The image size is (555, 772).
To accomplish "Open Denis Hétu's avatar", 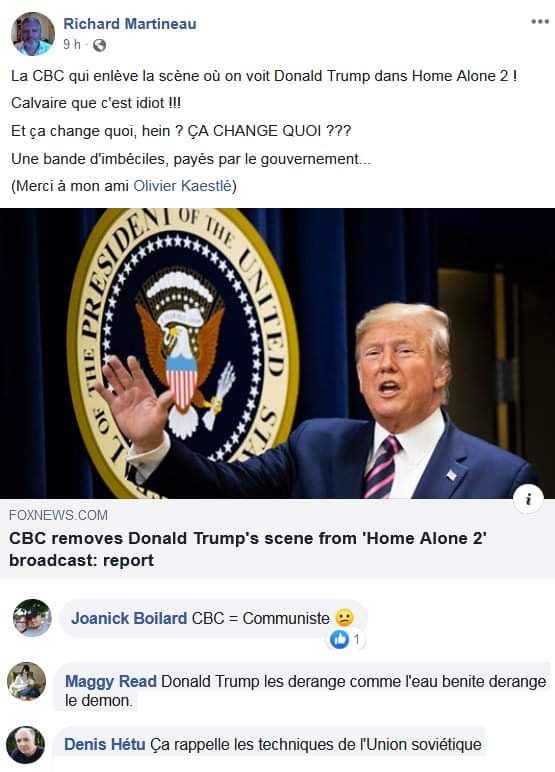I will (26, 745).
